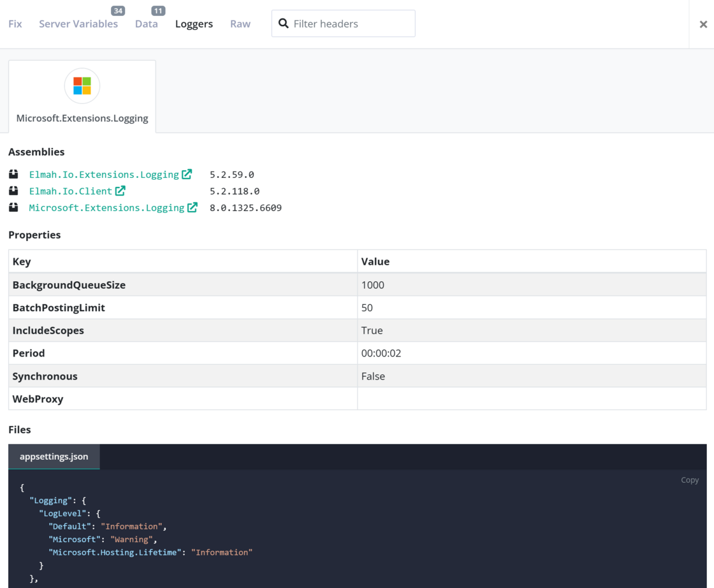Screen dimensions: 714x588
Task: Select the IncludeScopes value True
Action: click(x=372, y=330)
